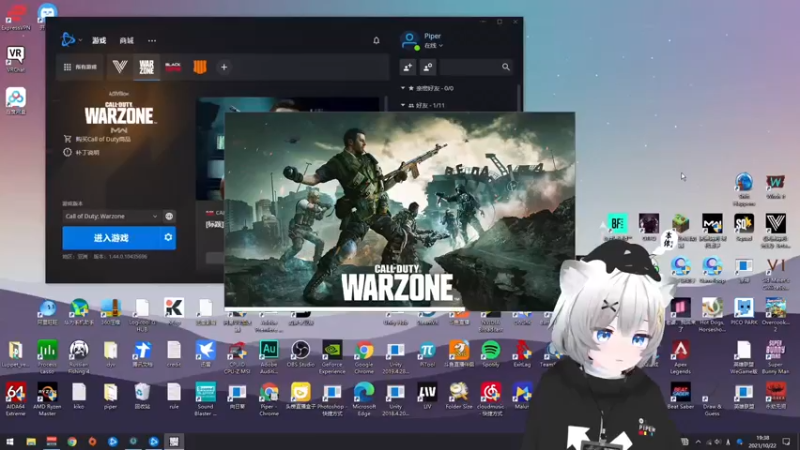Add a game to favorites bar

coord(224,67)
